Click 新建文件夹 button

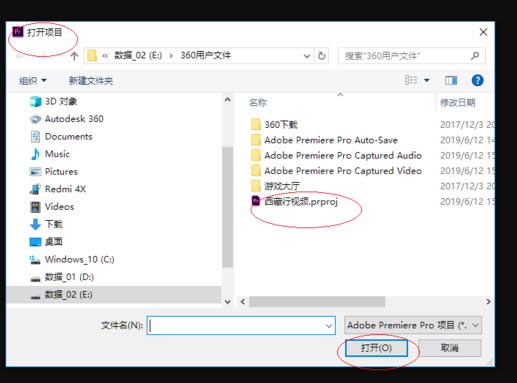91,81
